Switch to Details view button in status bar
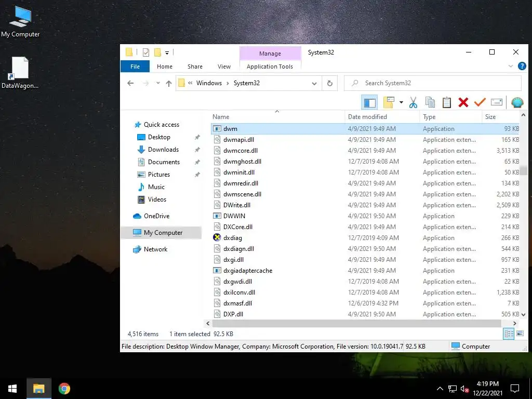Image resolution: width=532 pixels, height=399 pixels. coord(509,334)
